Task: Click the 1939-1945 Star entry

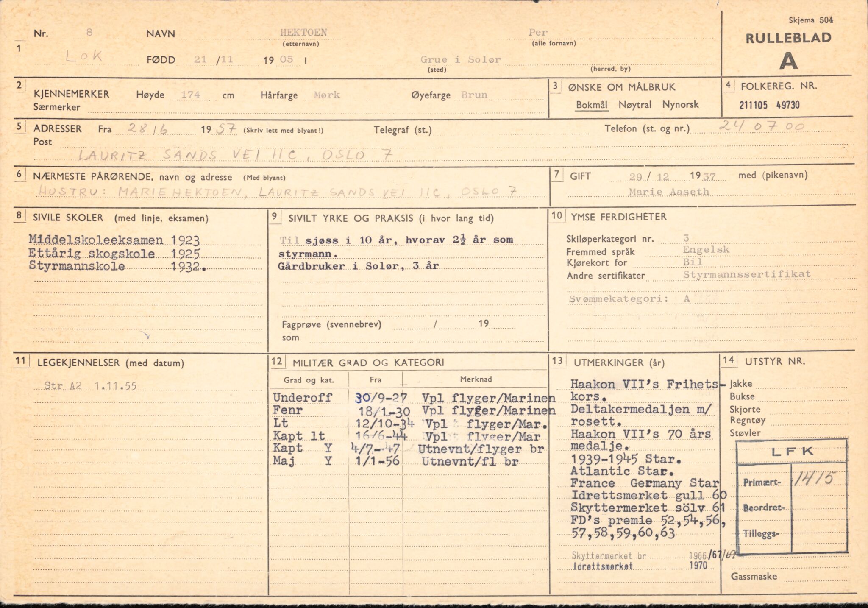Action: (626, 459)
